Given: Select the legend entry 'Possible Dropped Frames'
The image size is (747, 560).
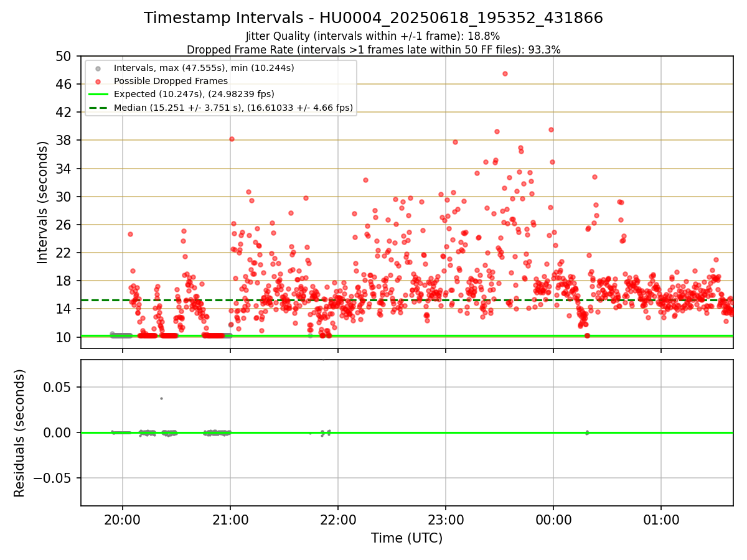Looking at the screenshot, I should (x=171, y=81).
